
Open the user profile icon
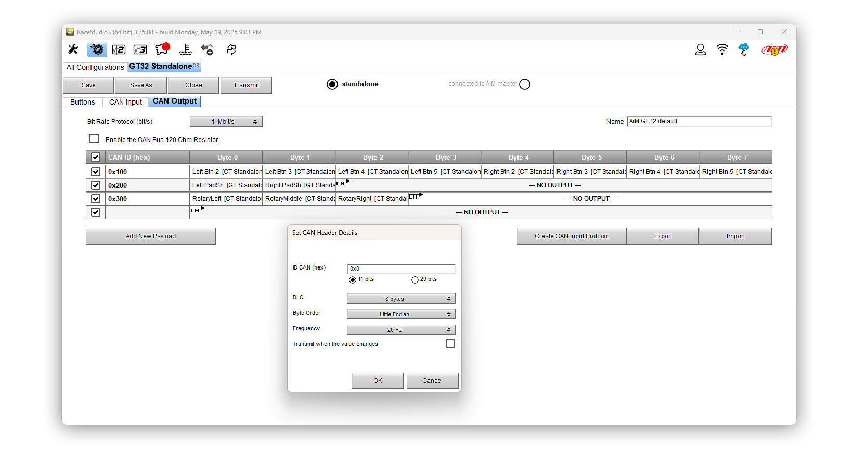pos(701,49)
